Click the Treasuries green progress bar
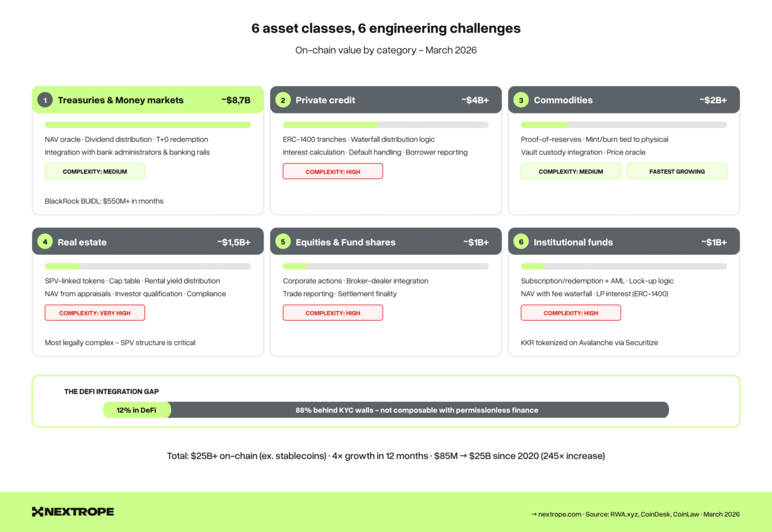Viewport: 772px width, 532px height. point(148,125)
